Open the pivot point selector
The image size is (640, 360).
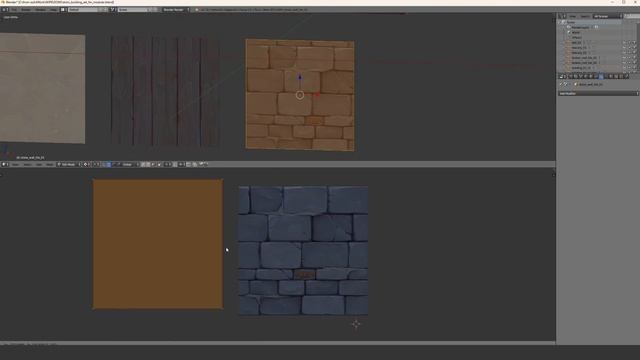coord(97,164)
